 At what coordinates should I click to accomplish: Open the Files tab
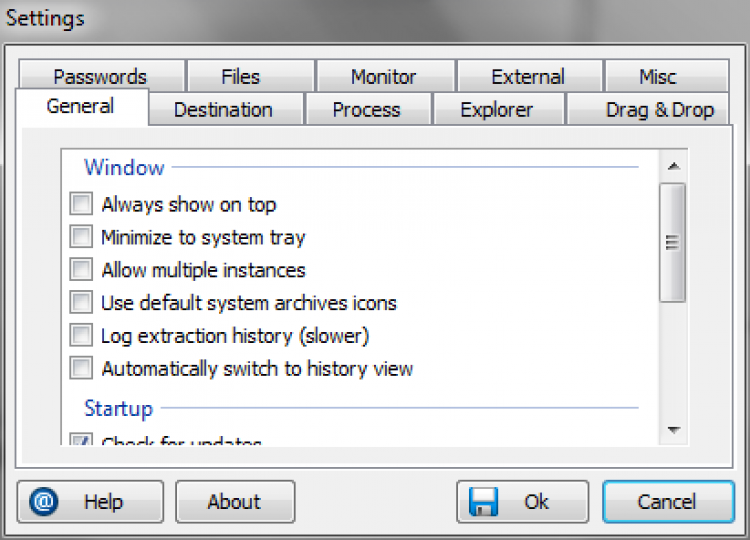tap(240, 76)
